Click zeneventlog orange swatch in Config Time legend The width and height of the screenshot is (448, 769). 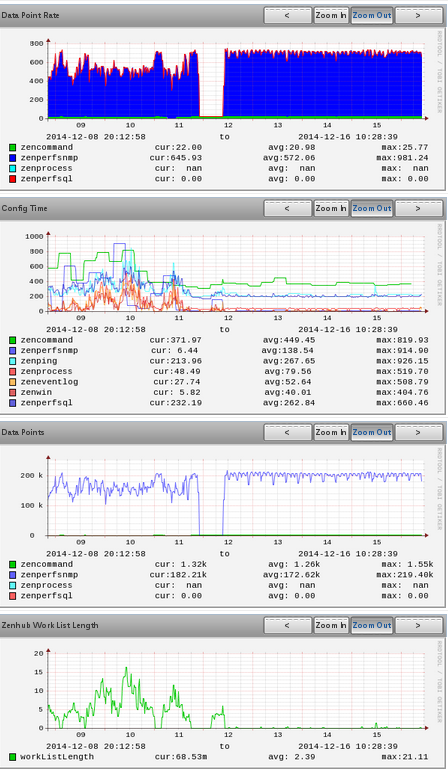coord(13,382)
